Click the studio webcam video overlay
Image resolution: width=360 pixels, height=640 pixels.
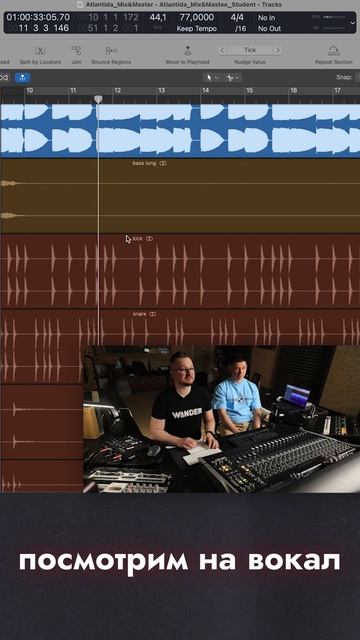coord(222,419)
